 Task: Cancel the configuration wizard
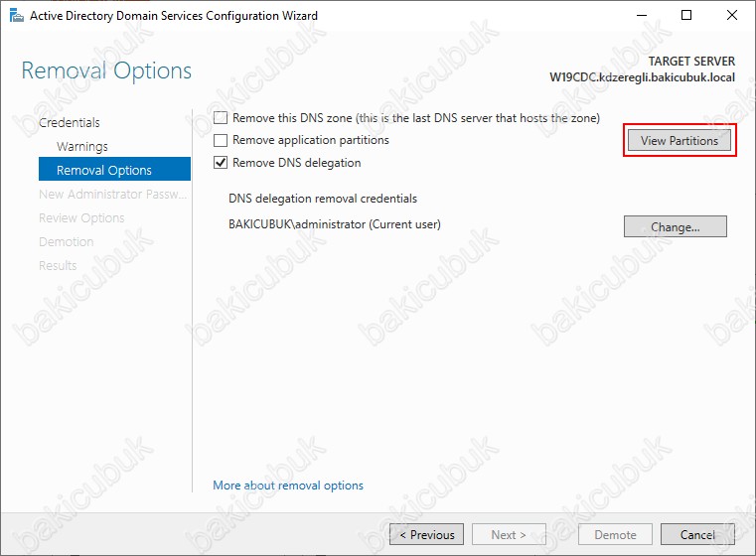tap(697, 534)
